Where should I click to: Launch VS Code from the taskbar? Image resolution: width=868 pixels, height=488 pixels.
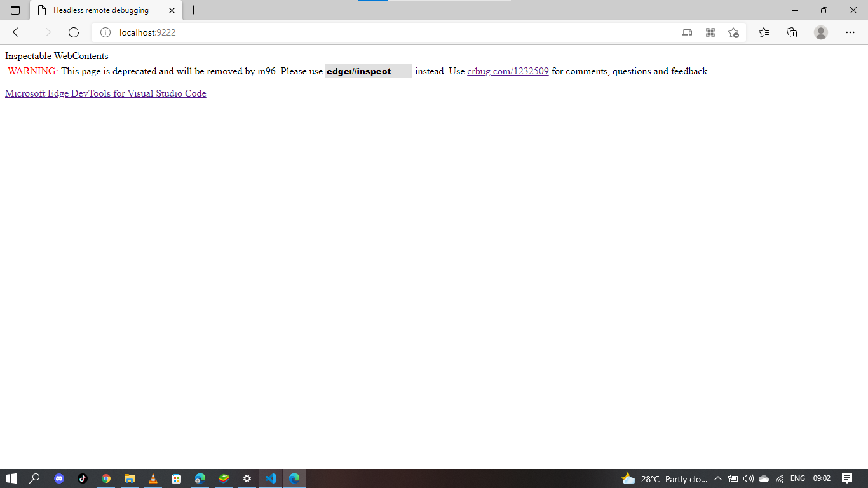[270, 478]
